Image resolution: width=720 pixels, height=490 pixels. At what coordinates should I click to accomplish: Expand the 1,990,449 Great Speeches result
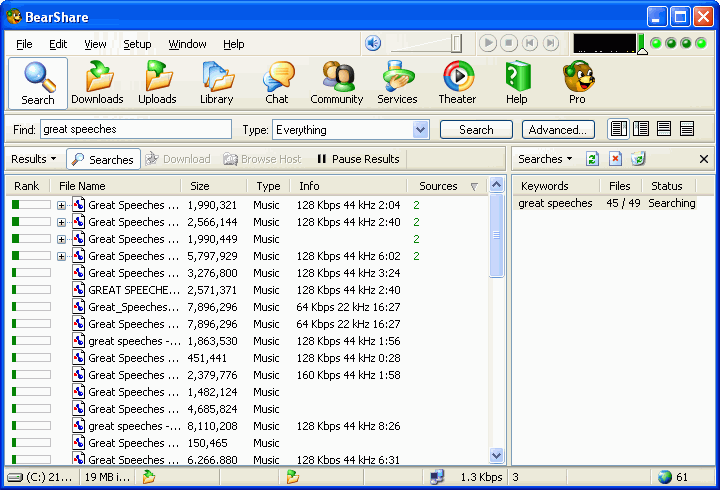[61, 239]
